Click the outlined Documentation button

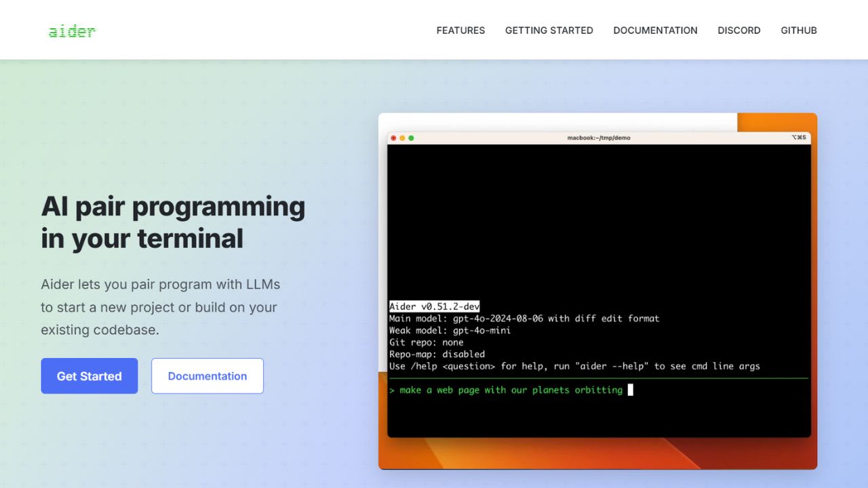pos(208,376)
